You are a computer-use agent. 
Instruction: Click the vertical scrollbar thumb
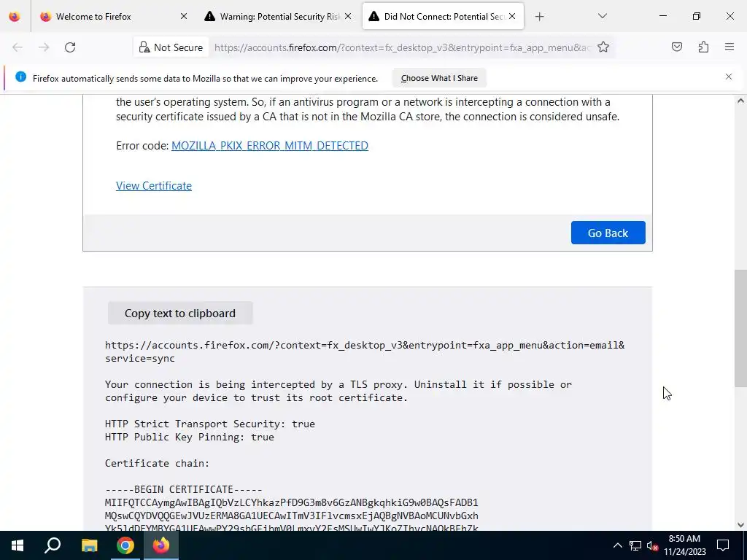740,329
